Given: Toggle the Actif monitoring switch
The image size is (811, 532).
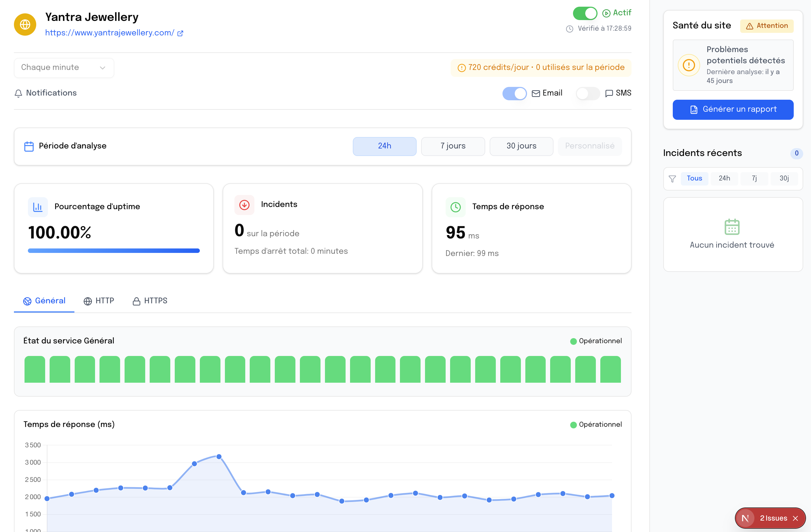Looking at the screenshot, I should click(585, 13).
